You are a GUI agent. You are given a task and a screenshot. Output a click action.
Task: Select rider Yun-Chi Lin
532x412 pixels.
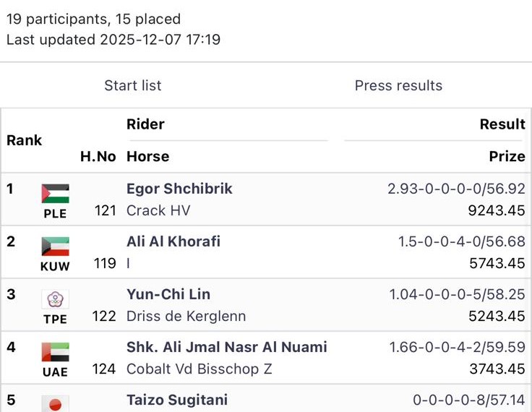point(168,294)
